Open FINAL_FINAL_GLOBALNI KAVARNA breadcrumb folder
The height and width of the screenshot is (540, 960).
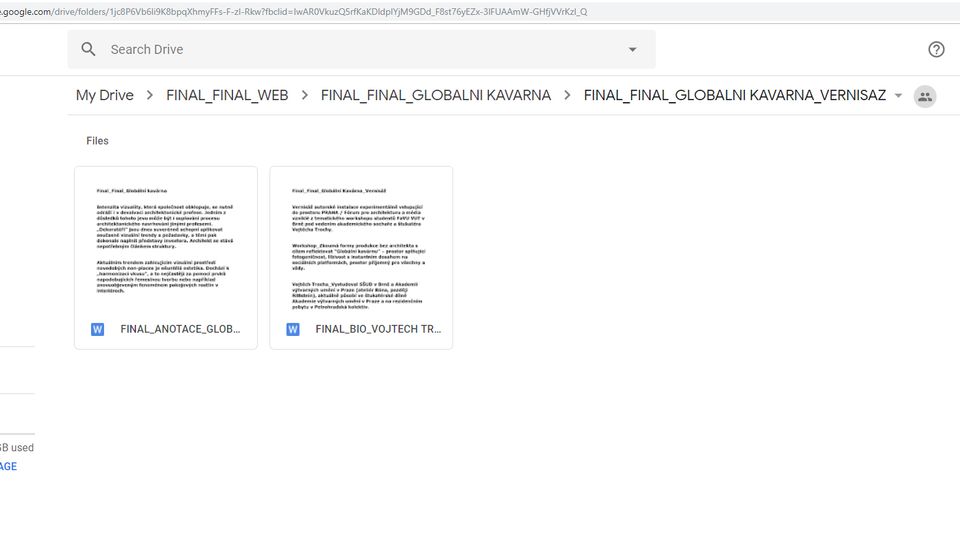[x=435, y=95]
